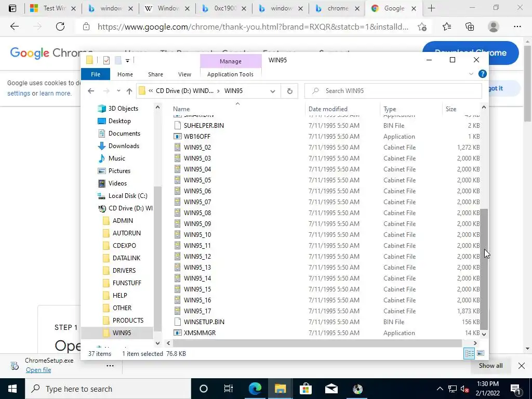Click New folder icon in Explorer title bar
The height and width of the screenshot is (399, 532).
118,60
